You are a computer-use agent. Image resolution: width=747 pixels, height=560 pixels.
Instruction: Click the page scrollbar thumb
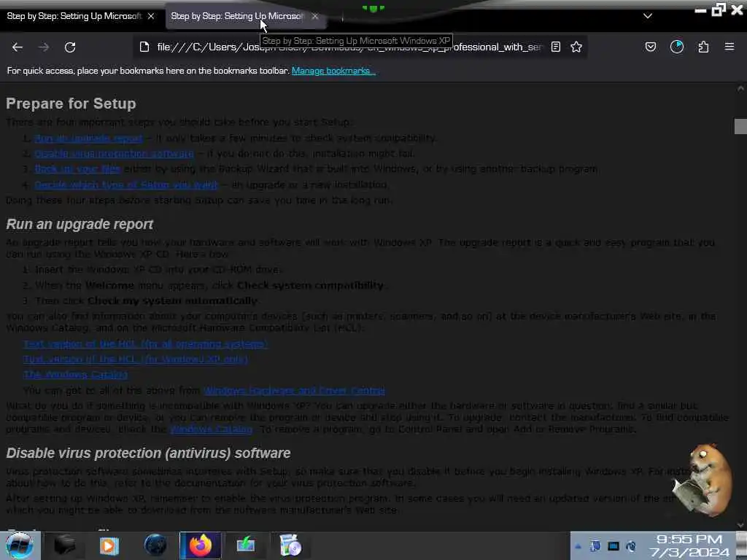(x=740, y=126)
